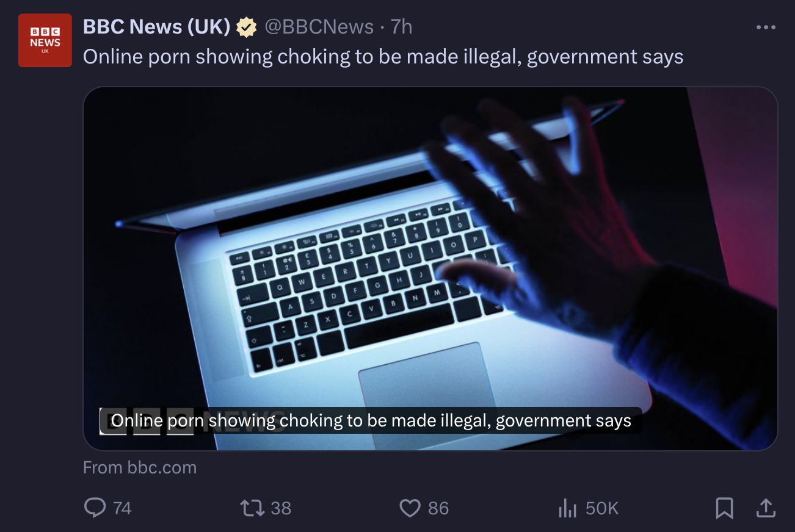The width and height of the screenshot is (795, 532).
Task: Like the post with the heart icon
Action: (410, 508)
